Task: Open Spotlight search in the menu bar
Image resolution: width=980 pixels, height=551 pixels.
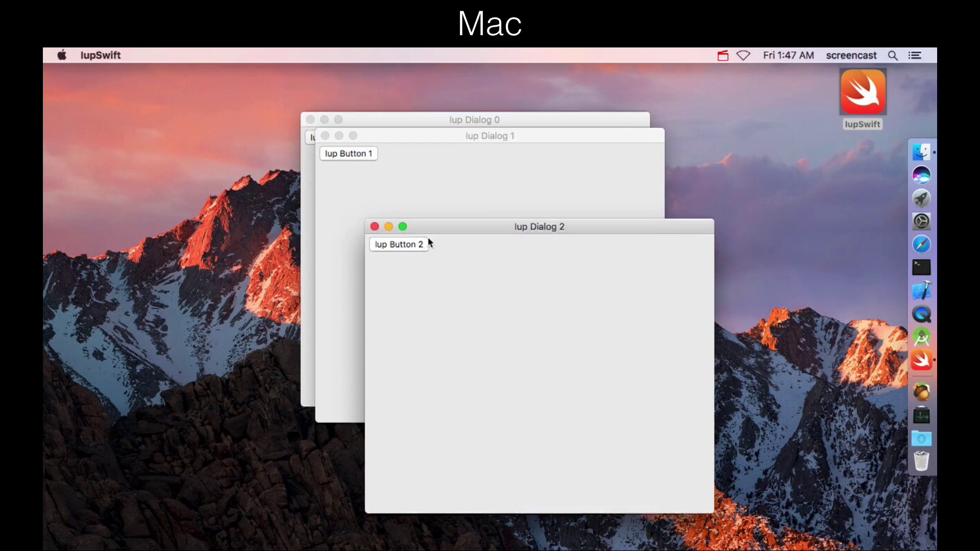Action: click(x=893, y=55)
